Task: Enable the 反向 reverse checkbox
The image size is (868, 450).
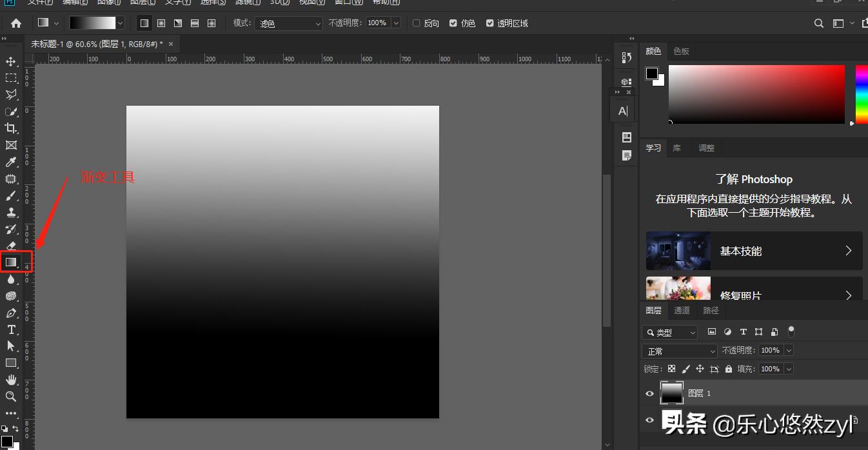Action: 417,23
